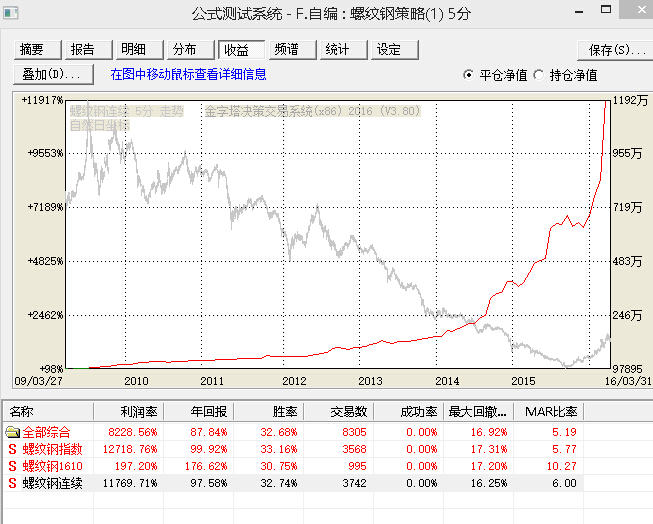Switch to the 收益 tab
Screen dimensions: 653x524
click(242, 50)
